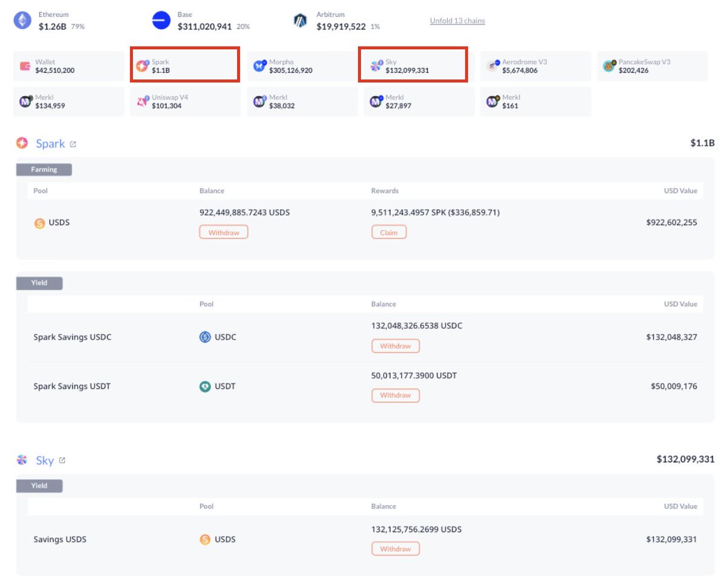Filter by Arbitrum chain $19,919,522
Viewport: 728px width, 584px height.
point(336,21)
